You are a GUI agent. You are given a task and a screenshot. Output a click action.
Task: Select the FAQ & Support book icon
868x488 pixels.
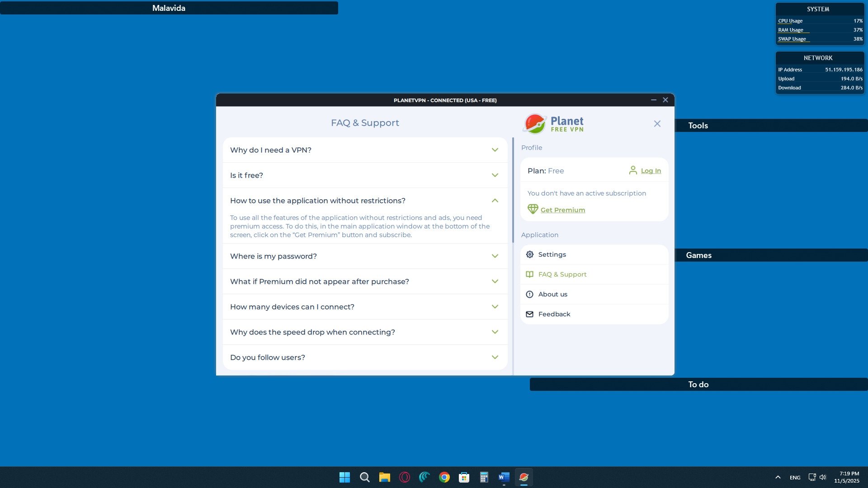coord(529,274)
